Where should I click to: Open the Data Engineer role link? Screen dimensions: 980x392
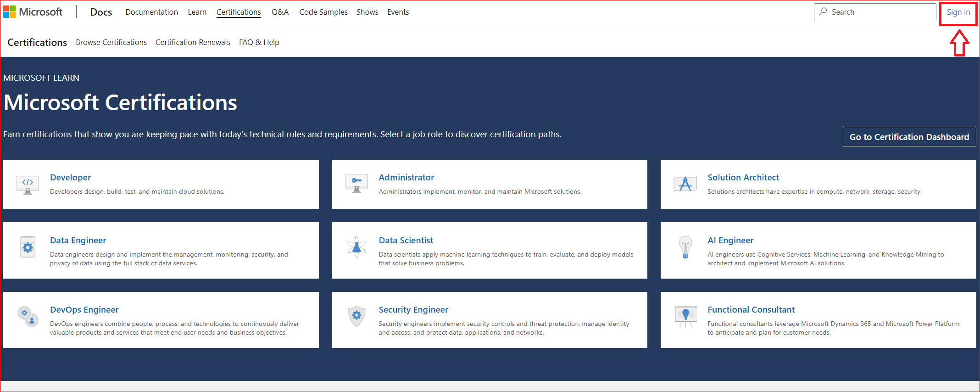click(78, 240)
